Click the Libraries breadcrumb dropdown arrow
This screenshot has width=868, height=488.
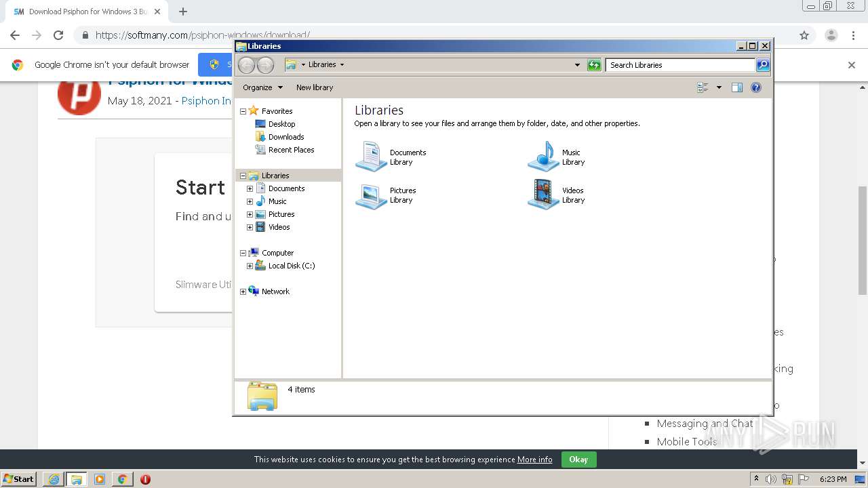pos(342,65)
